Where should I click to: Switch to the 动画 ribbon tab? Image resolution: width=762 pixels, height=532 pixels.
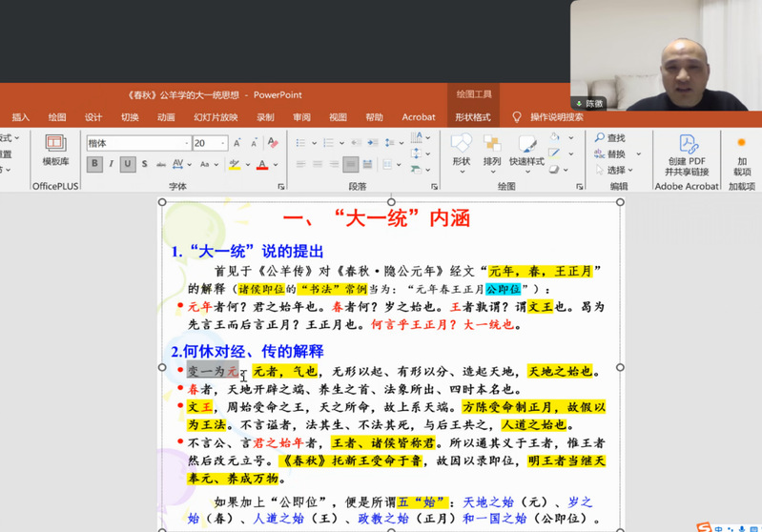click(x=166, y=117)
